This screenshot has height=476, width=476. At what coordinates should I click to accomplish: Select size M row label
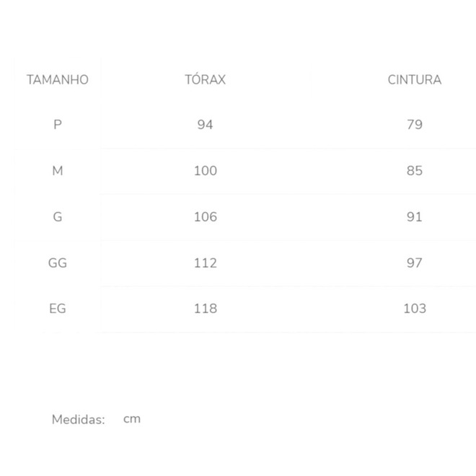pos(58,171)
